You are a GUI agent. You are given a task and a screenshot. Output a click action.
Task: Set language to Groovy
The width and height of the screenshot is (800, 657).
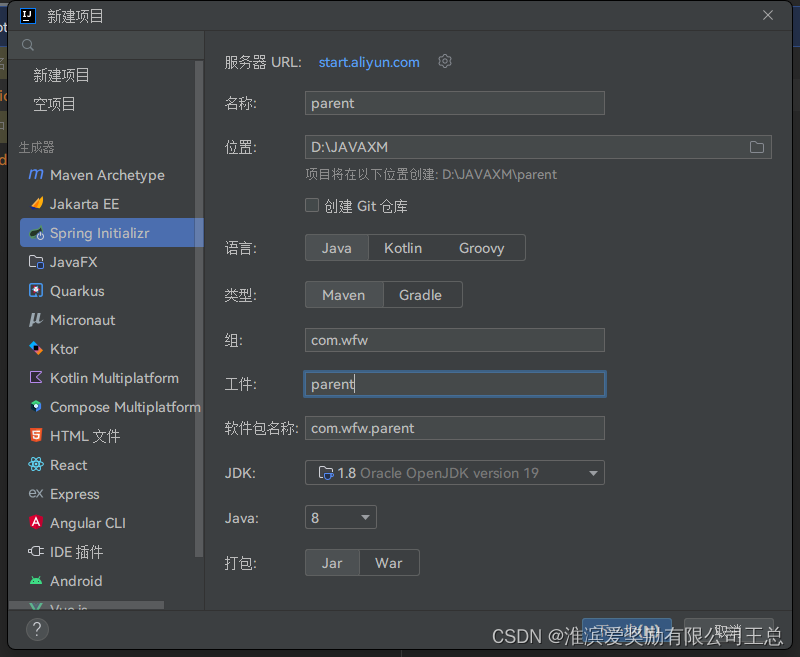click(x=482, y=248)
